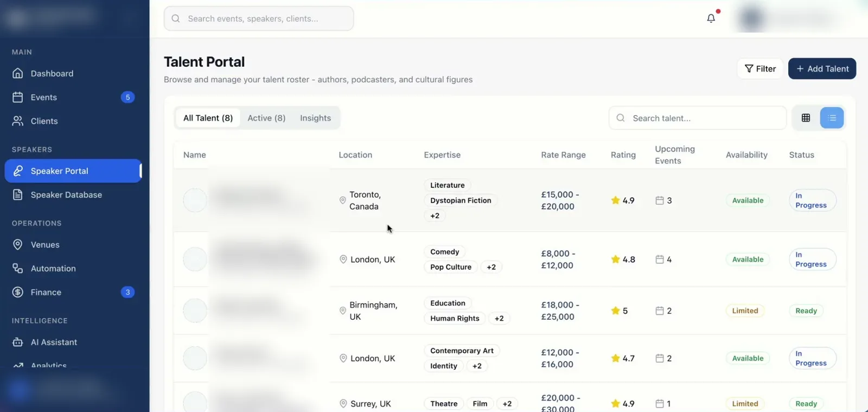Screen dimensions: 868x412
Task: Click the £8,000 - £12,000 rate range
Action: [x=558, y=259]
